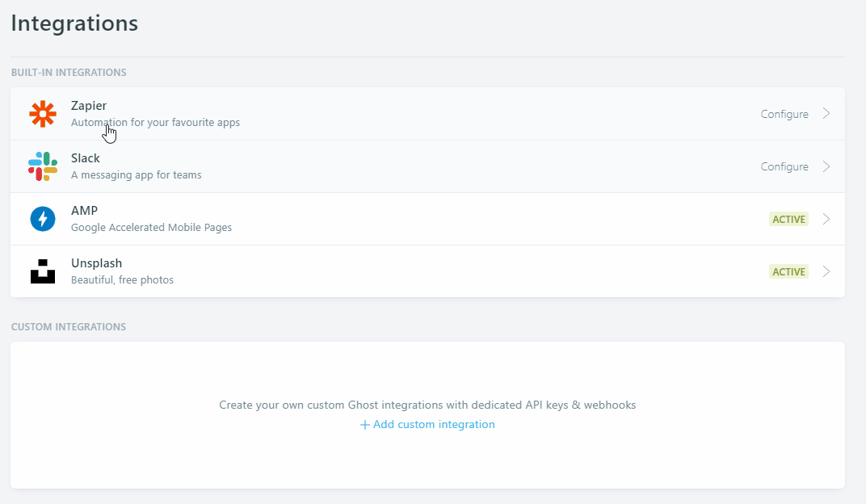Click Configure next to Zapier
The width and height of the screenshot is (866, 504).
[784, 113]
